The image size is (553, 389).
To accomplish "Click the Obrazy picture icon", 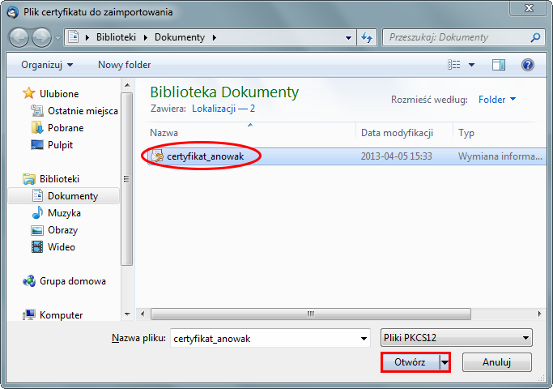I will (37, 230).
